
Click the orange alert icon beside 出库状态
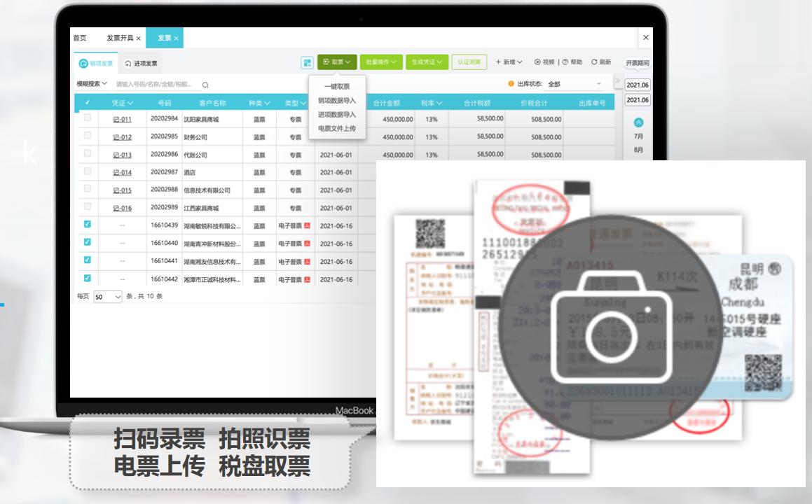click(x=511, y=84)
